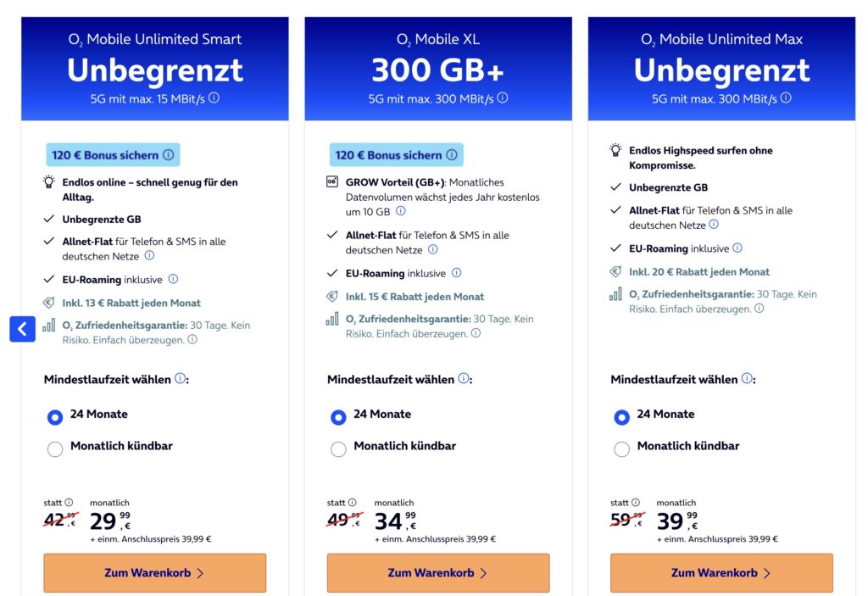Click info icon beside 15 MBit/s speed
Screen dimensions: 868x596
pos(214,97)
